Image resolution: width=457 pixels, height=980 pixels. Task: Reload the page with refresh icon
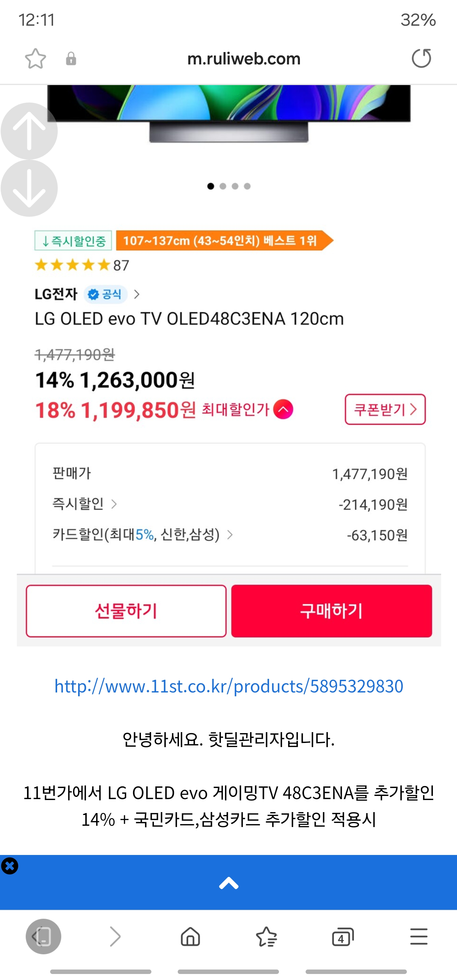(421, 58)
